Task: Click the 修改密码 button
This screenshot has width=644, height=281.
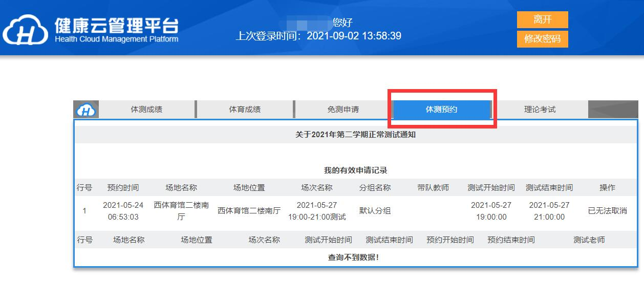Action: (542, 39)
